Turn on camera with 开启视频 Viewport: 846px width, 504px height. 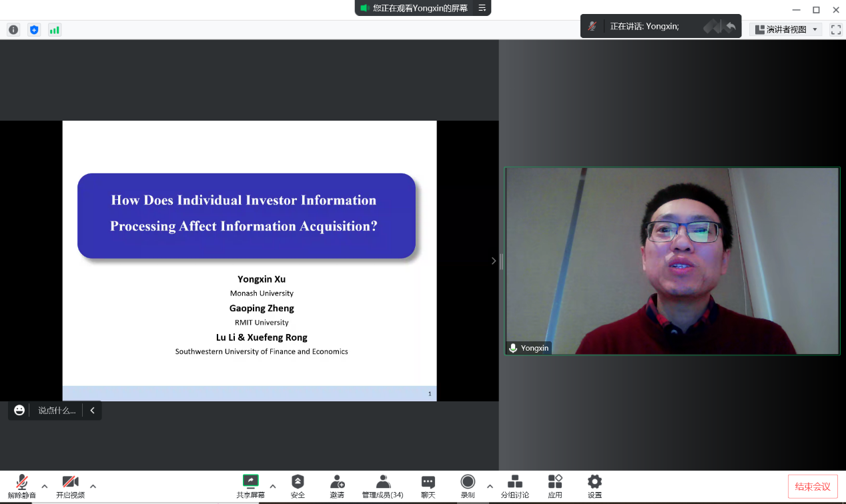[x=70, y=486]
